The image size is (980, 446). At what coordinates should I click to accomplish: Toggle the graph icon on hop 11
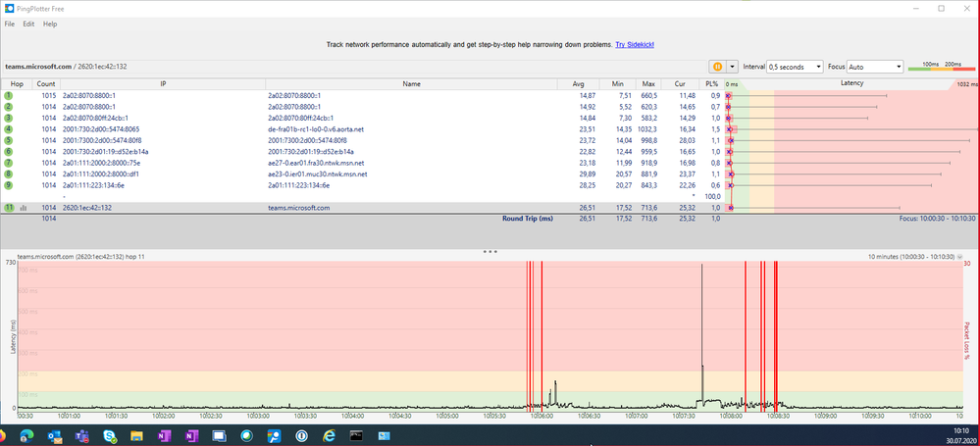point(23,208)
